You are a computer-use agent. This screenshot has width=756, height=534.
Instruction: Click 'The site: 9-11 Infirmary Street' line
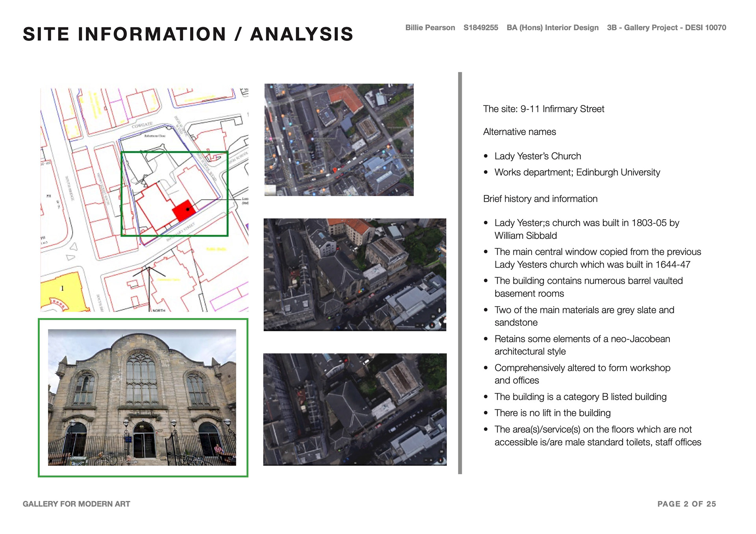click(x=543, y=109)
